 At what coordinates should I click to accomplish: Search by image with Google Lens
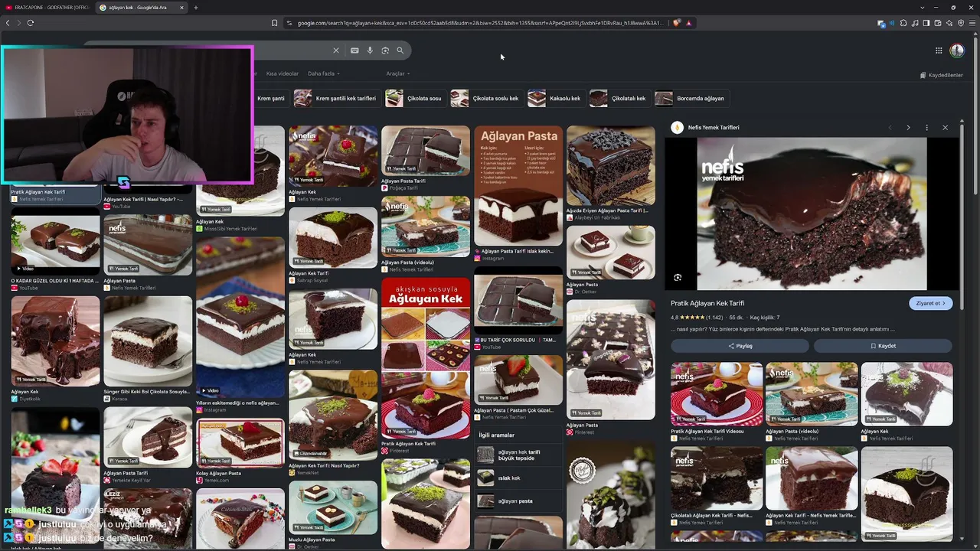point(385,51)
